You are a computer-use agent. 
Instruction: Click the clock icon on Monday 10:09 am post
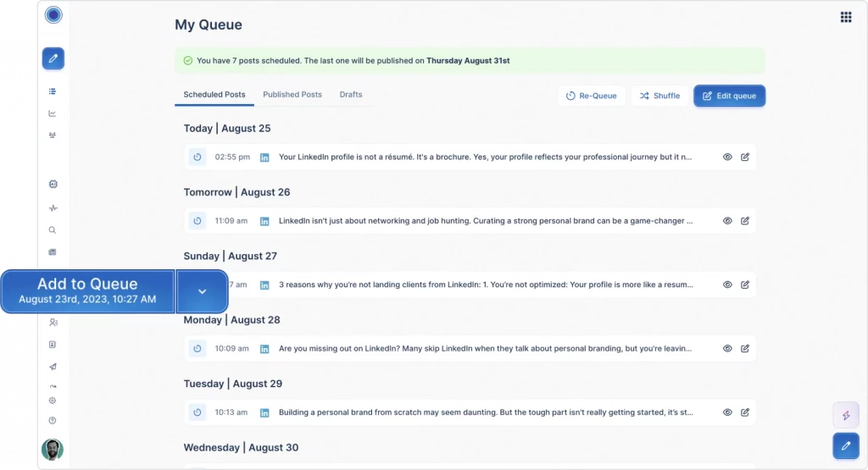(x=197, y=348)
